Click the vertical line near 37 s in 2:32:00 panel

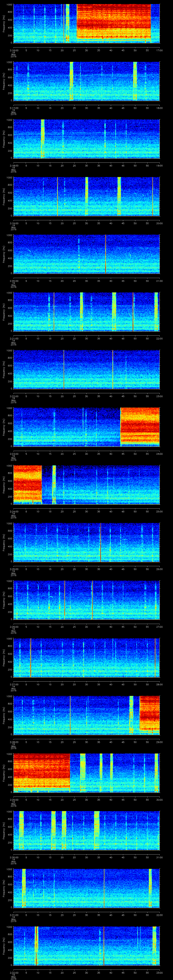tap(104, 946)
